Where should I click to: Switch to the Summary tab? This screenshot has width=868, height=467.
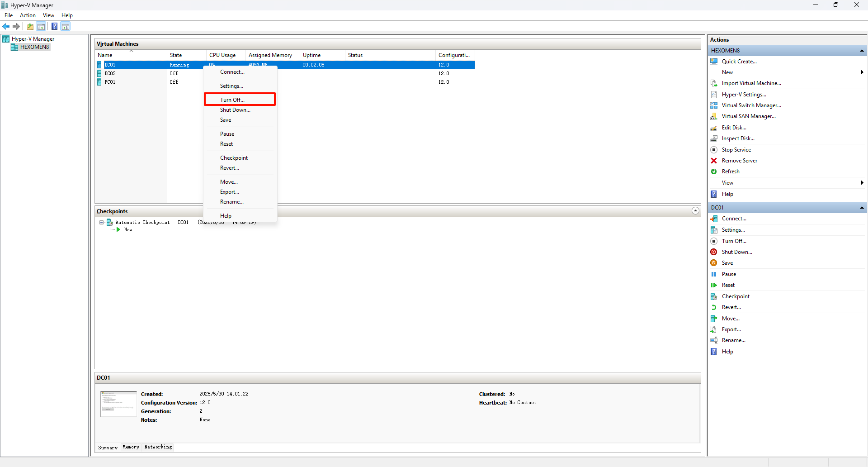click(108, 448)
